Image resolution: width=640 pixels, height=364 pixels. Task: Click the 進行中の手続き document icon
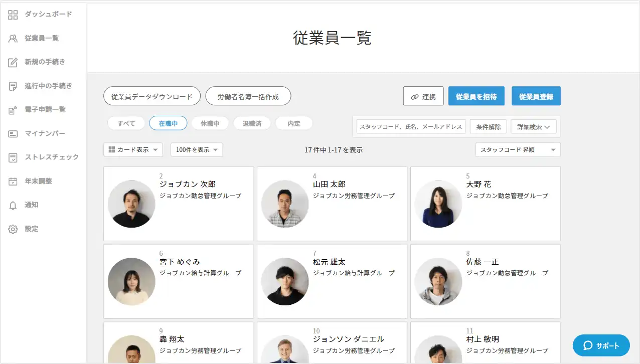point(13,86)
